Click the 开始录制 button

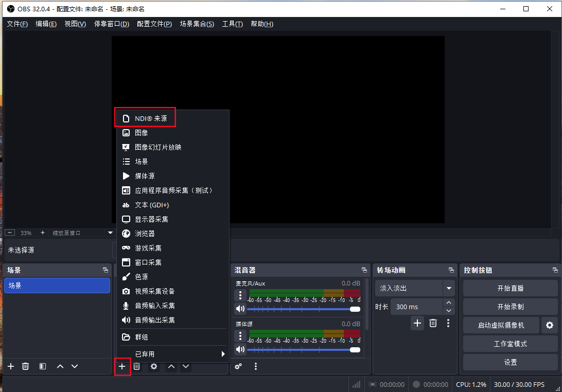click(510, 307)
